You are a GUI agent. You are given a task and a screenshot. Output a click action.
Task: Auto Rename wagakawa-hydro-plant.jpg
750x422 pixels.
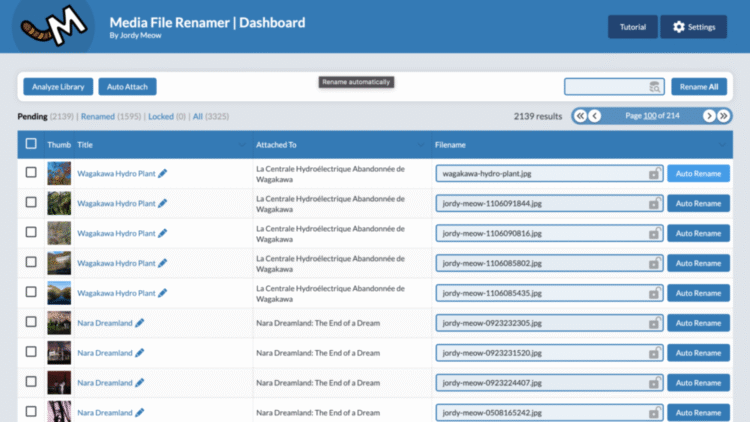click(698, 173)
